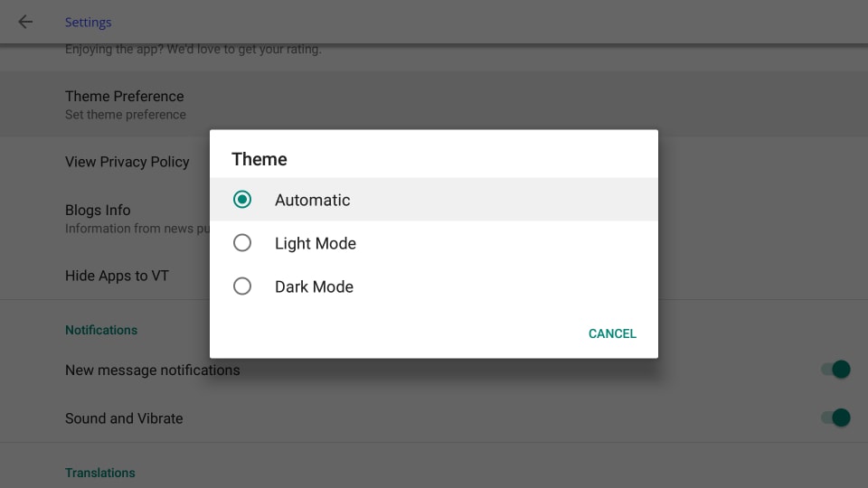Click the New message notifications label
The width and height of the screenshot is (868, 488).
coord(153,371)
